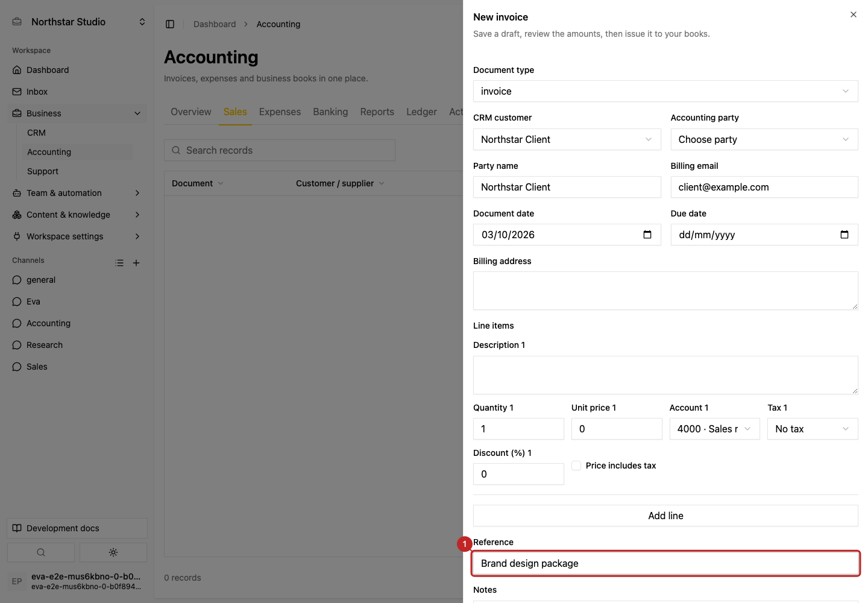Open the Accounting channel chat icon

pos(17,323)
